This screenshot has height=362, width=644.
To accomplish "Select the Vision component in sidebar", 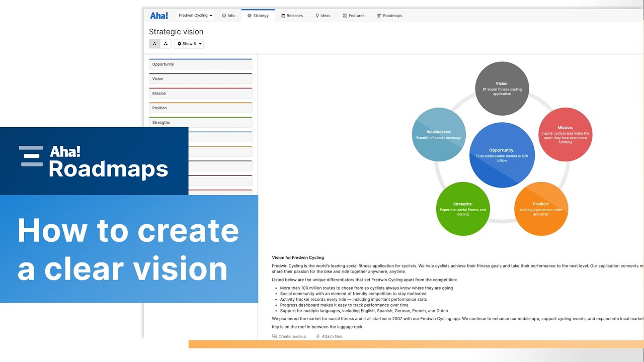I will (x=200, y=79).
